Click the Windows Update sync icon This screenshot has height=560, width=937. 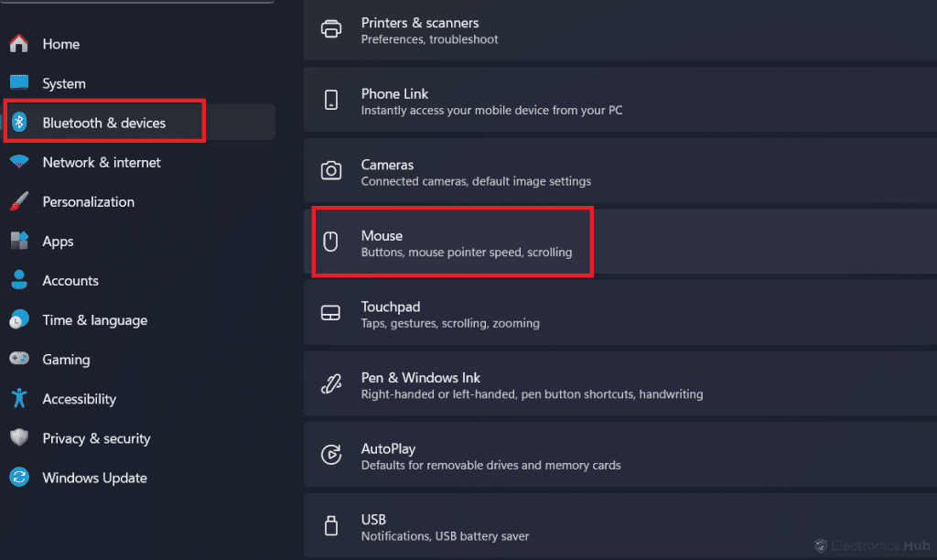click(x=19, y=478)
